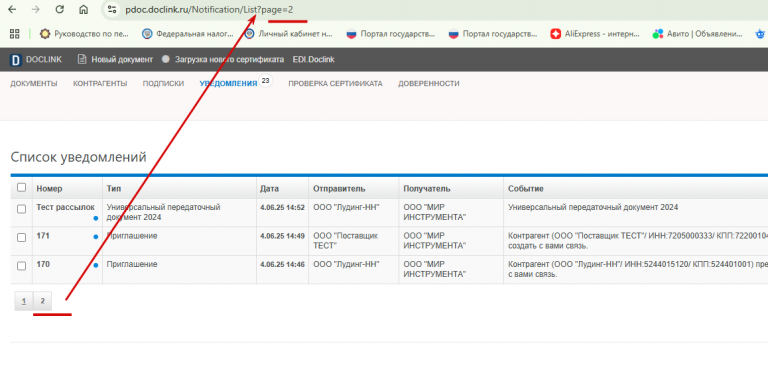Click the Номер column header
The height and width of the screenshot is (369, 768).
point(49,189)
